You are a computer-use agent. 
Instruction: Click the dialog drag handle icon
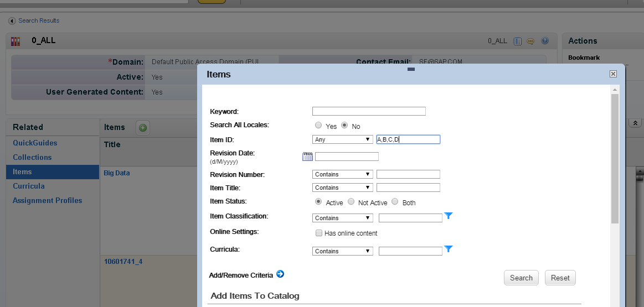click(411, 69)
